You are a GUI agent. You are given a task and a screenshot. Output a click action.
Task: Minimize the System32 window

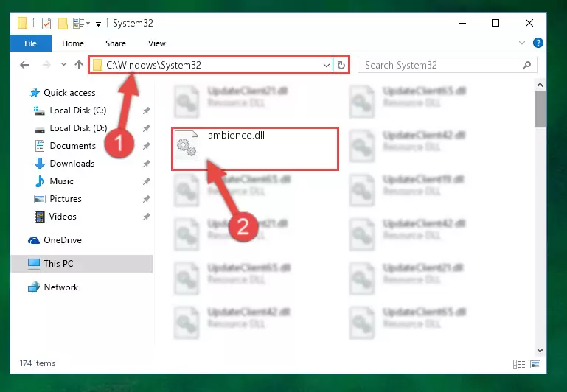click(x=462, y=23)
